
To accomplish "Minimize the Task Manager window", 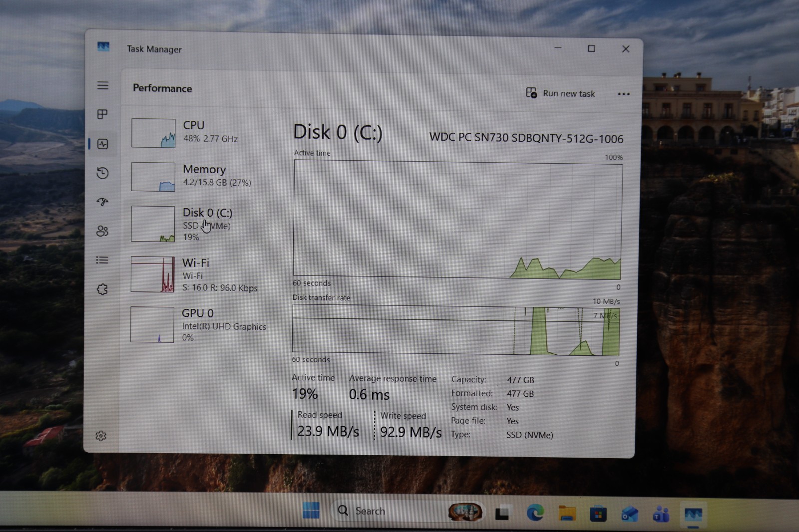I will [x=558, y=48].
